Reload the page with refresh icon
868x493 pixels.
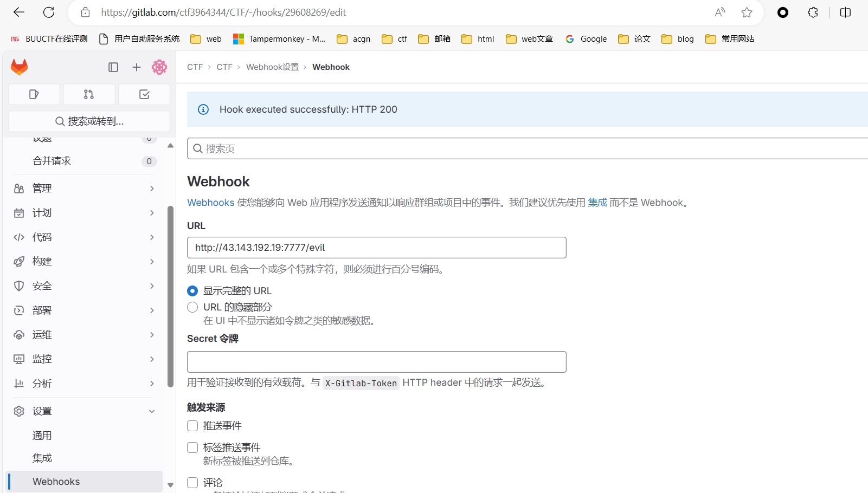point(49,12)
